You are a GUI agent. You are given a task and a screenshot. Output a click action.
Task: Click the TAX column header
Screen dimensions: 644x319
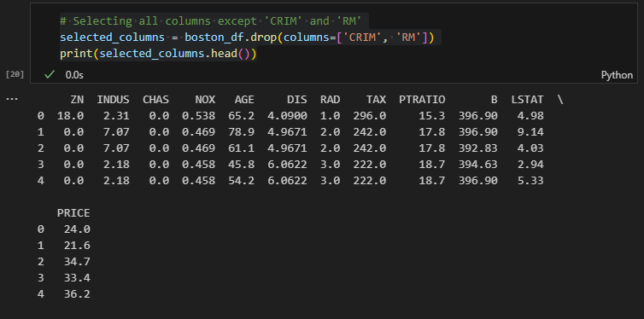[x=376, y=100]
